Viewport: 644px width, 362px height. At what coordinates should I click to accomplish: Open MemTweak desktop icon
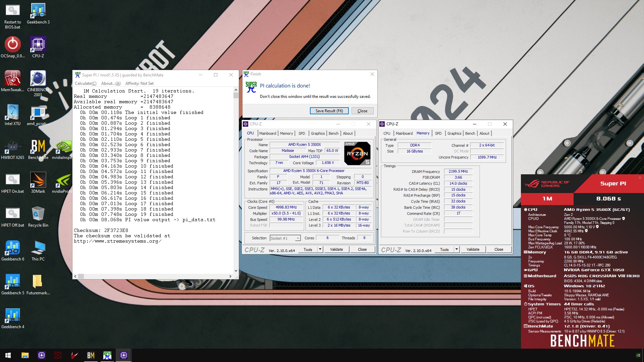12,81
